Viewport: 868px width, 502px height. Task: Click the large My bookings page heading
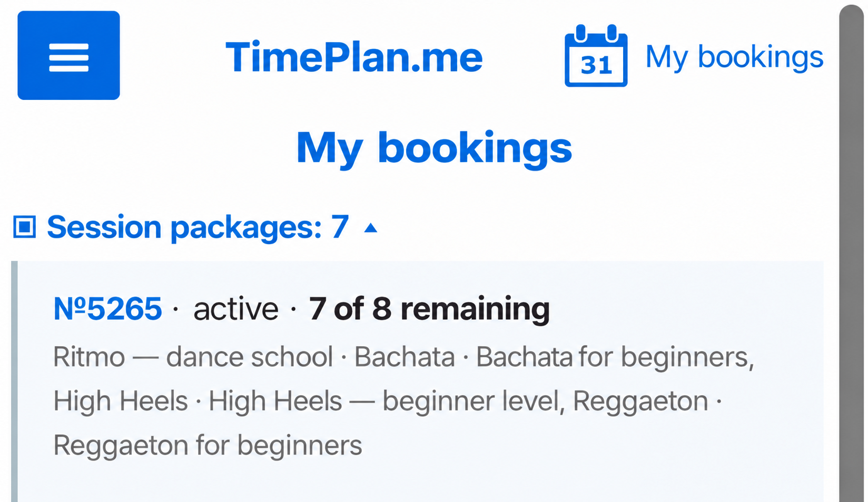point(434,148)
